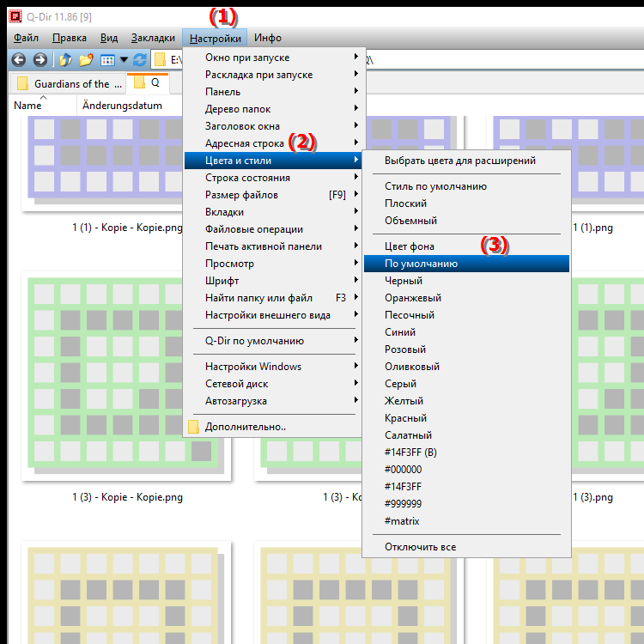Viewport: 644px width, 644px height.
Task: Click folder icon in the address bar
Action: coord(160,60)
